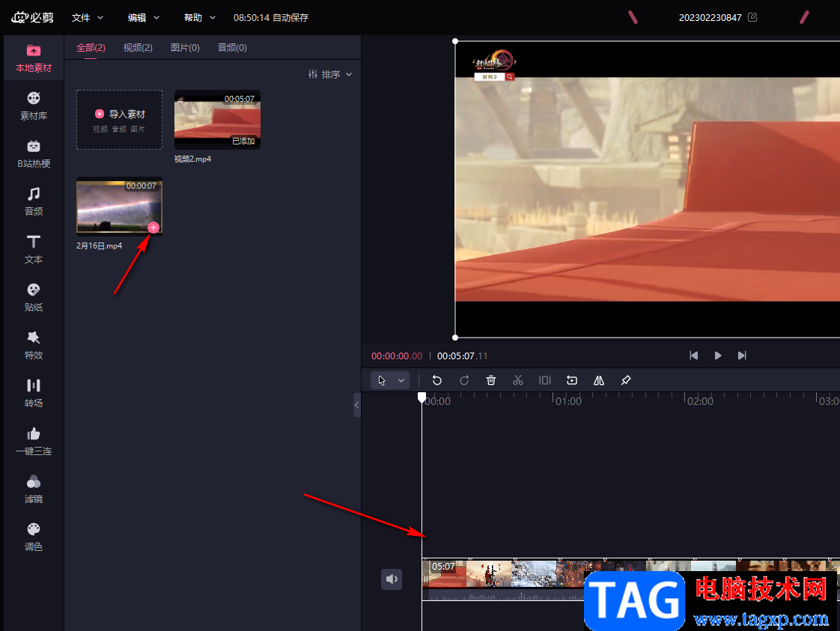Click 导入素材 import materials button
This screenshot has height=631, width=840.
(x=120, y=120)
